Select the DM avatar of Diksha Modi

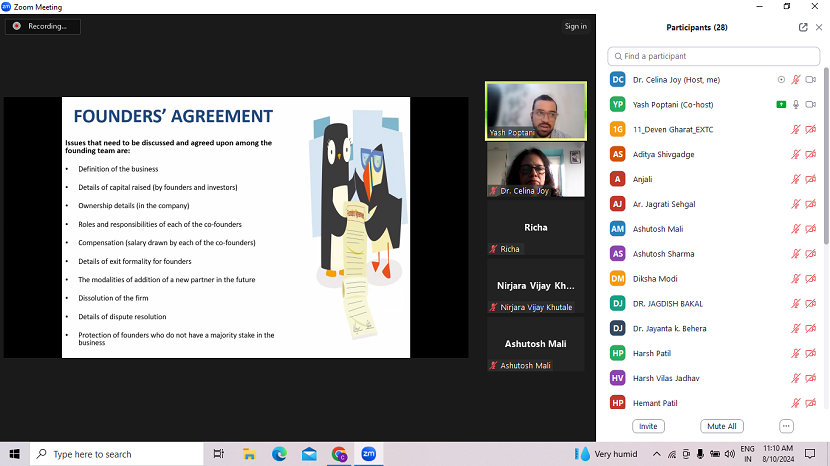click(618, 279)
